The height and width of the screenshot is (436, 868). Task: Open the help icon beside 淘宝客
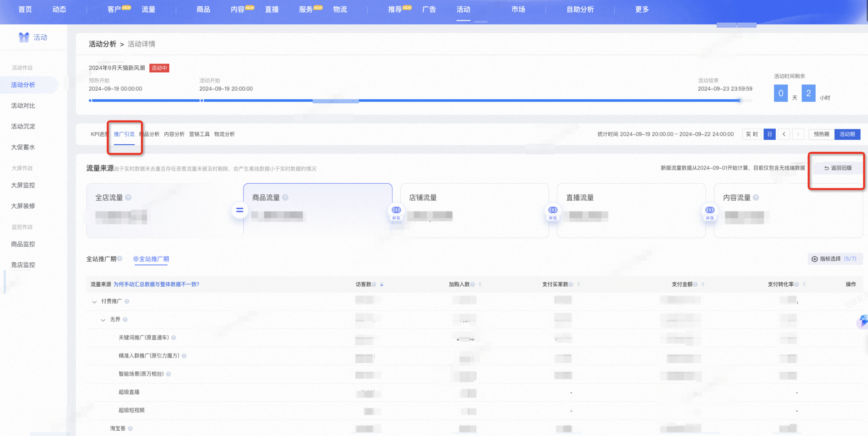click(130, 429)
